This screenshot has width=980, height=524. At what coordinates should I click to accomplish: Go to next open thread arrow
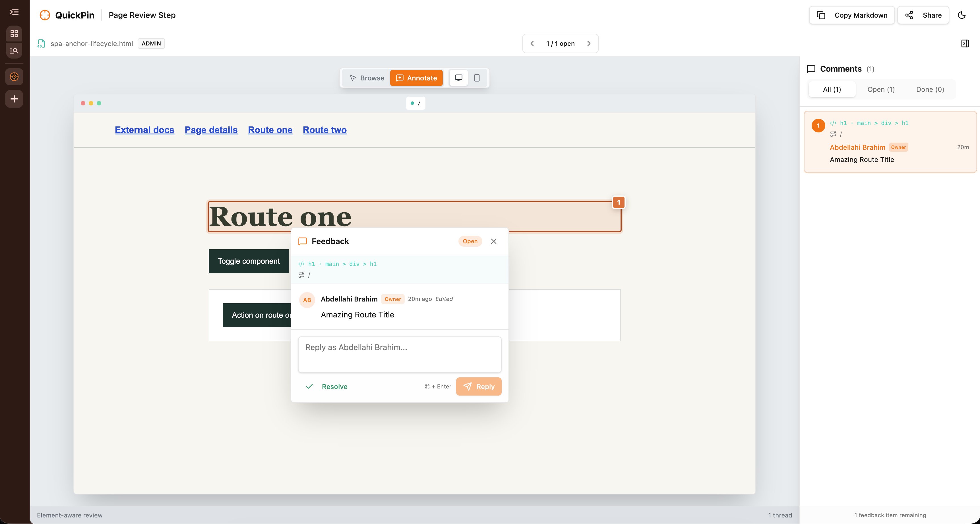pos(589,43)
